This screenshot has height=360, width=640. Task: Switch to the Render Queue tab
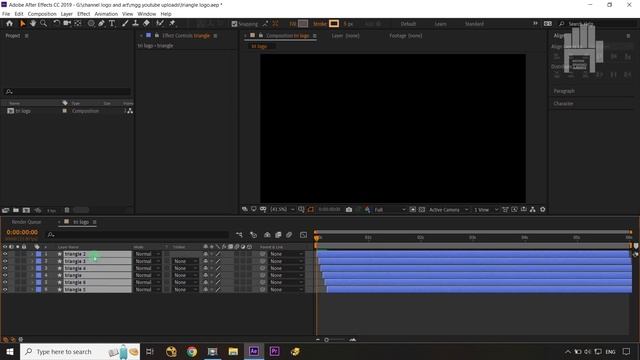26,222
